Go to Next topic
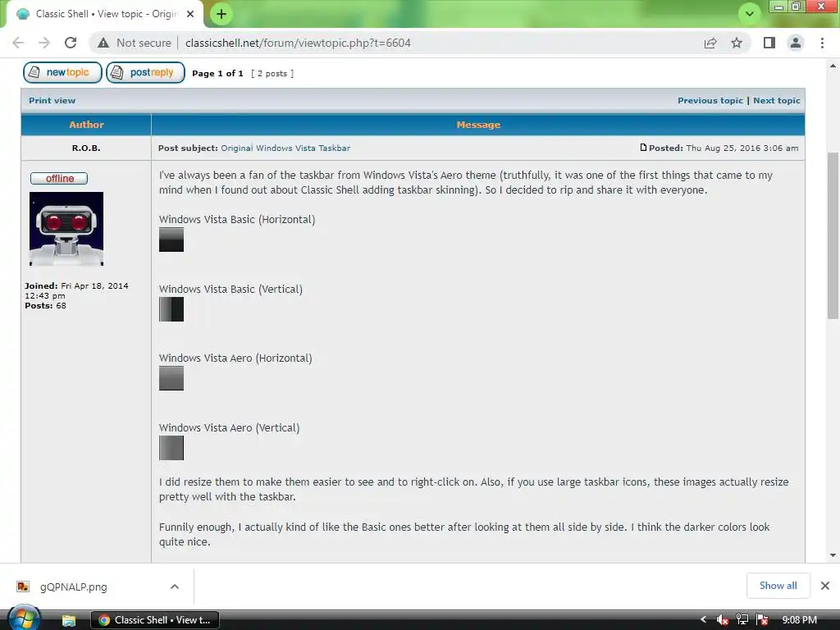Image resolution: width=840 pixels, height=630 pixels. pyautogui.click(x=776, y=100)
